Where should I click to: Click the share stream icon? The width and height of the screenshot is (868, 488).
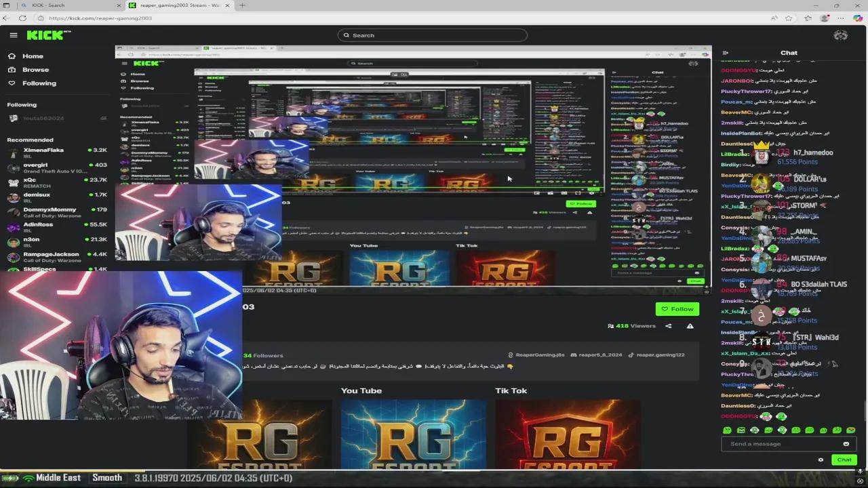click(x=668, y=326)
